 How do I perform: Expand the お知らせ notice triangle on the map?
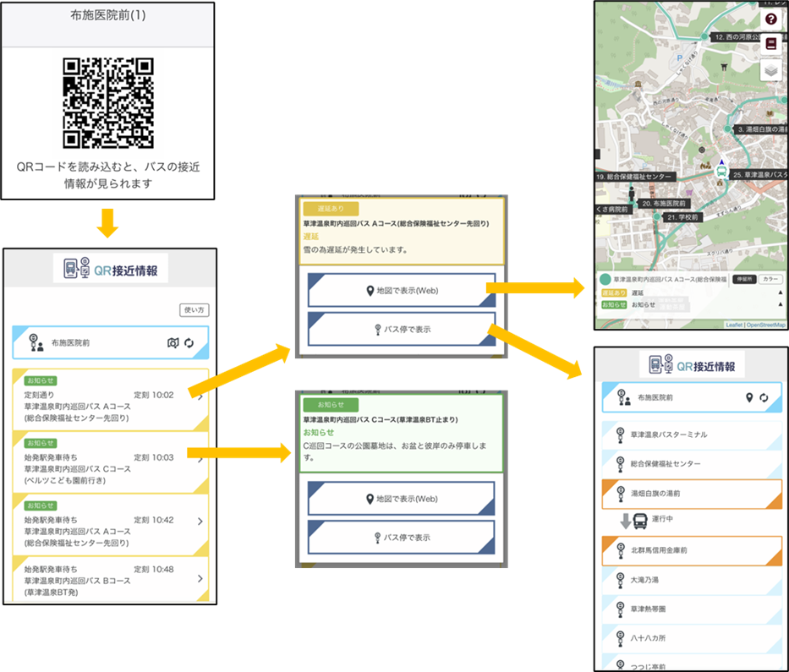coord(781,304)
